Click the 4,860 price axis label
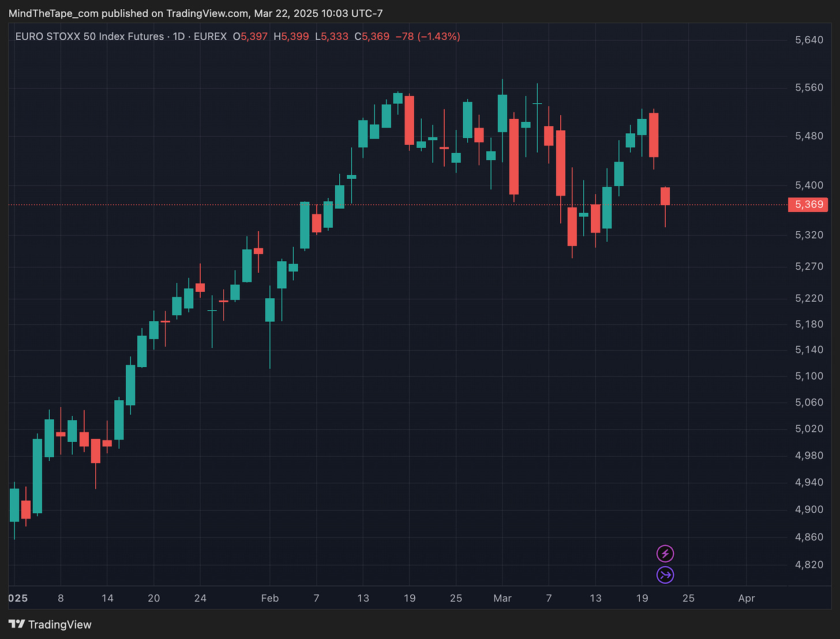840x639 pixels. tap(809, 537)
